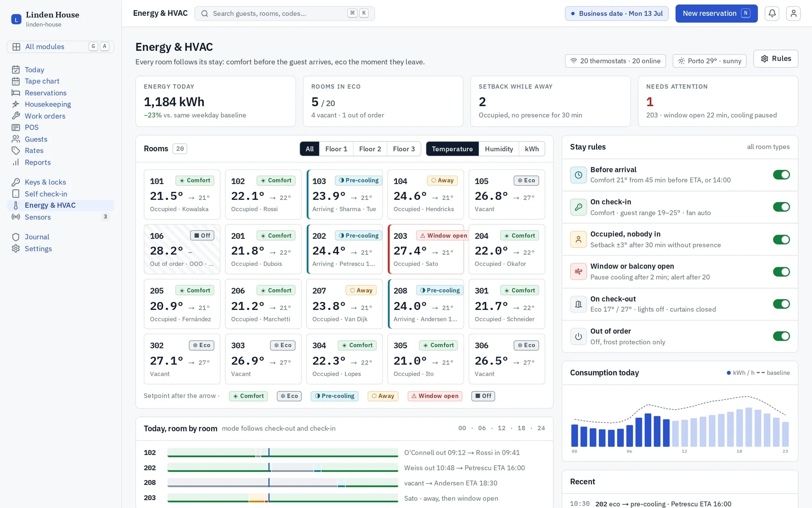Switch off the On check-out rule
The width and height of the screenshot is (812, 508).
781,304
